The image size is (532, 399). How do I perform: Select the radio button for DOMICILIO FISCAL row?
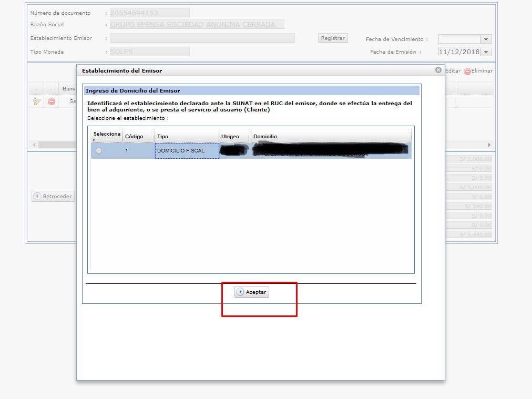pos(99,151)
